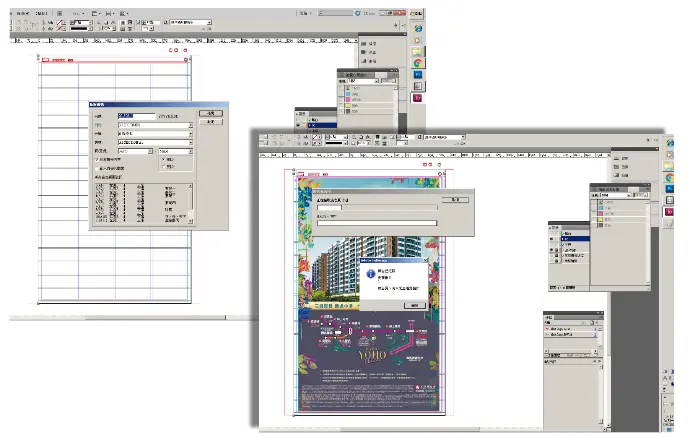Tick the first checkbox in the back dialog
Image resolution: width=690 pixels, height=438 pixels.
(x=96, y=158)
